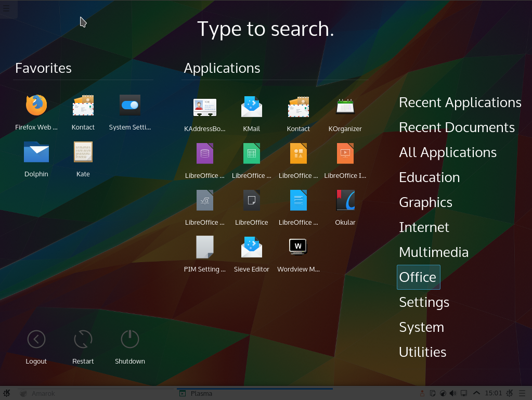Switch to the Education category

pyautogui.click(x=429, y=177)
